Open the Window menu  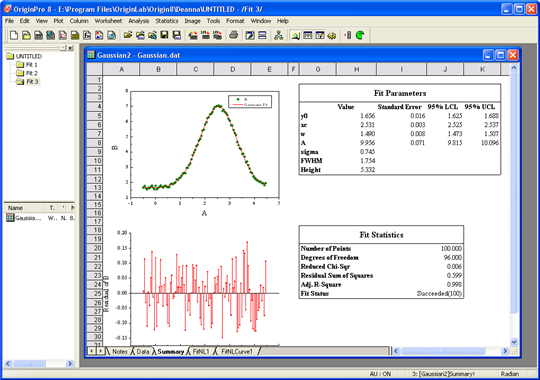[261, 21]
